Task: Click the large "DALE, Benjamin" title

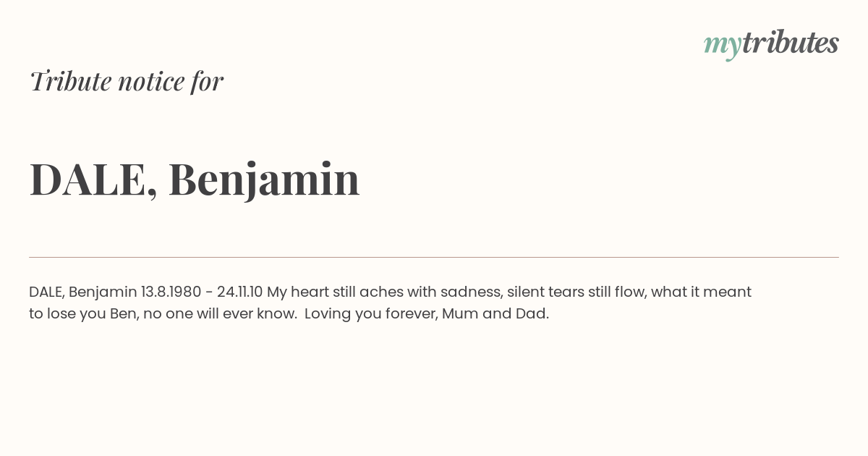Action: (x=195, y=180)
